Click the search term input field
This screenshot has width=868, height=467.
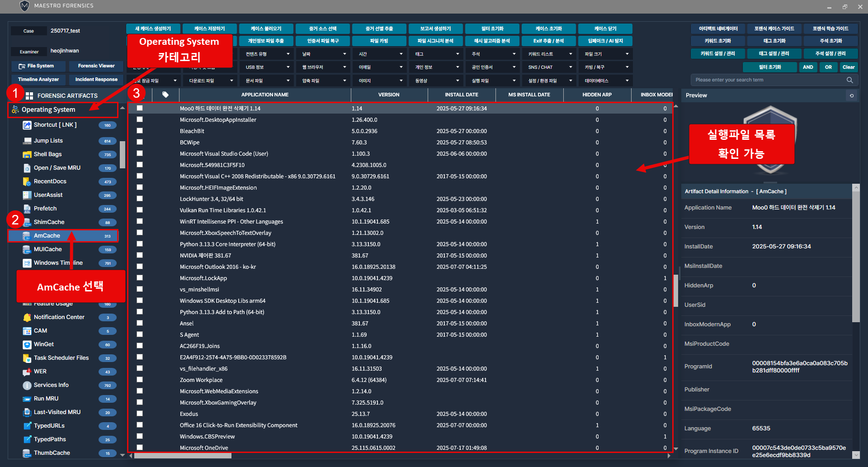click(x=769, y=80)
